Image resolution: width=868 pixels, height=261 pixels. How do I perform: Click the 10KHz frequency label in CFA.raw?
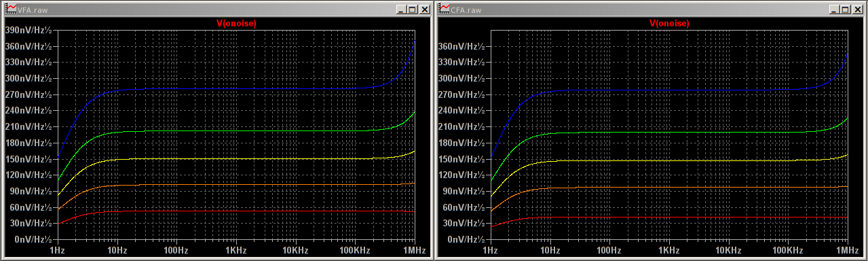pyautogui.click(x=728, y=251)
